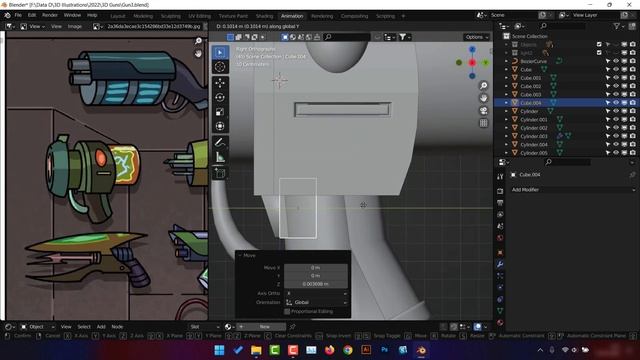Open the Render menu
The height and width of the screenshot is (360, 640).
coord(50,15)
